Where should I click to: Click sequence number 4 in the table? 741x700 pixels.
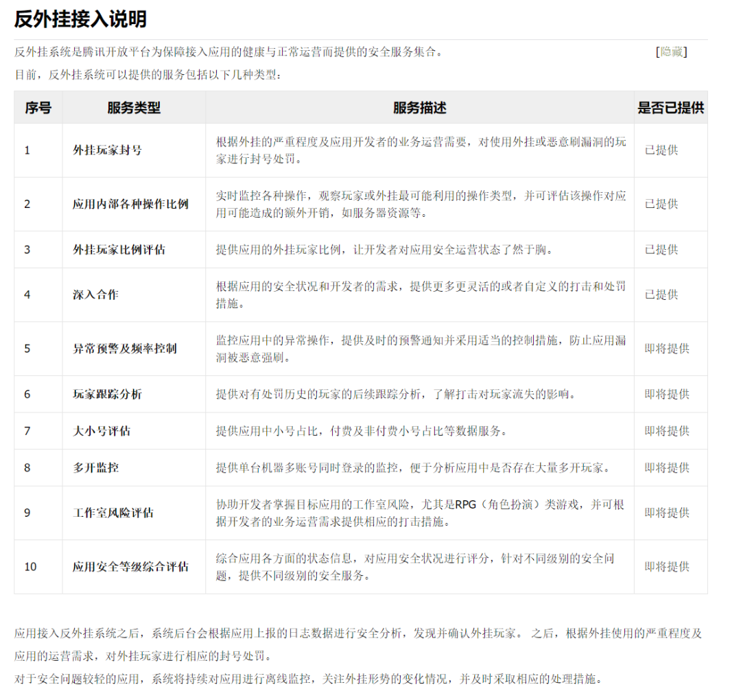pyautogui.click(x=27, y=295)
